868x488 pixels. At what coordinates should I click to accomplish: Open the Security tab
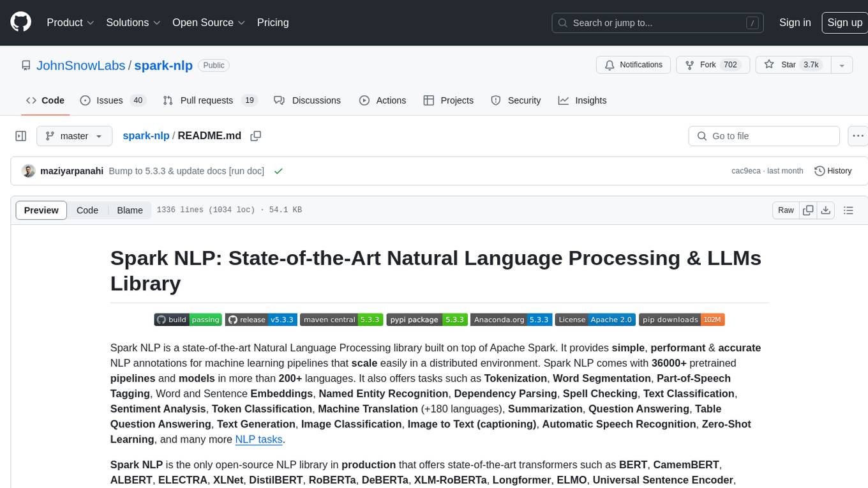[x=516, y=100]
